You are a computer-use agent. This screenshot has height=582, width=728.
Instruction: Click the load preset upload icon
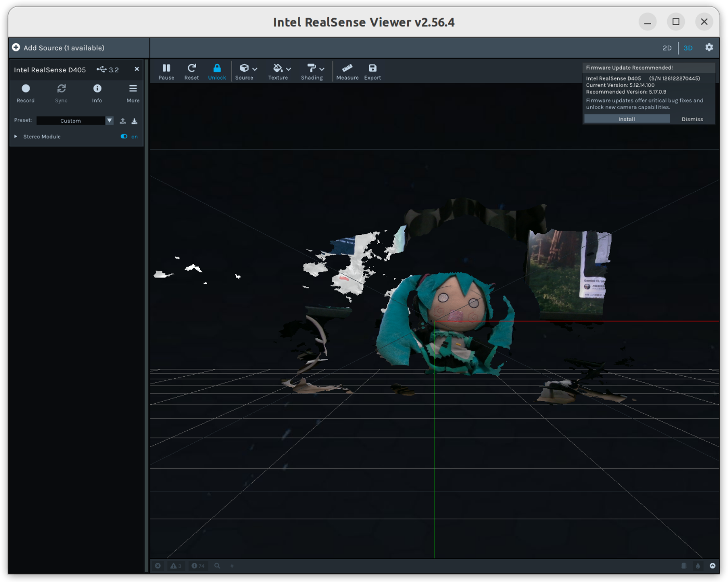click(x=123, y=121)
